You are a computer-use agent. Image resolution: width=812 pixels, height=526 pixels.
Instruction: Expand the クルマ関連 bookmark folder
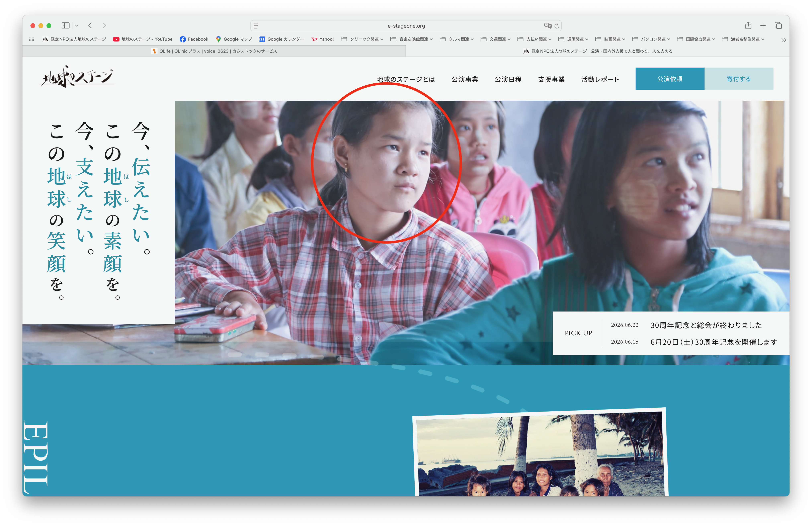tap(457, 39)
